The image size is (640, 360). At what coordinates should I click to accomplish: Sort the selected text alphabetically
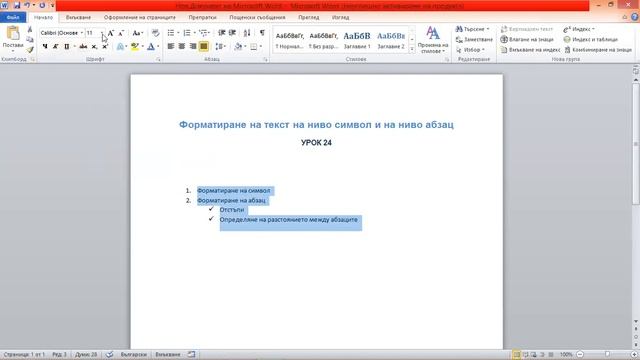pos(247,33)
